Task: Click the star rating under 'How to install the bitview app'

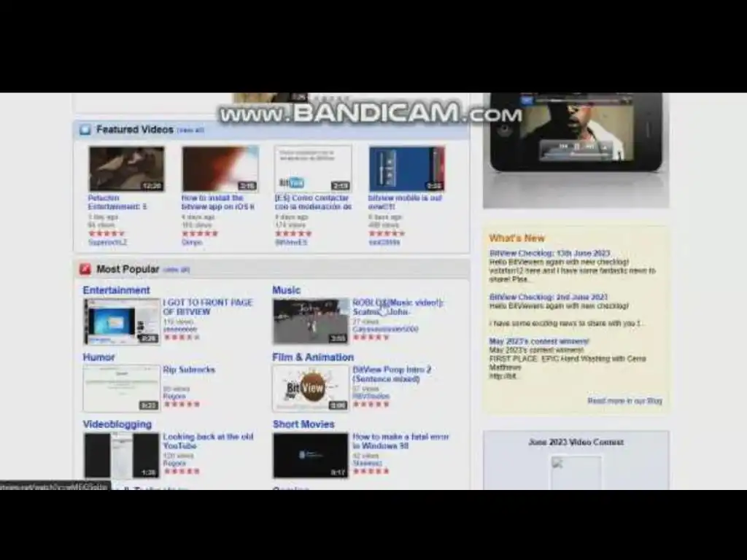Action: point(200,233)
